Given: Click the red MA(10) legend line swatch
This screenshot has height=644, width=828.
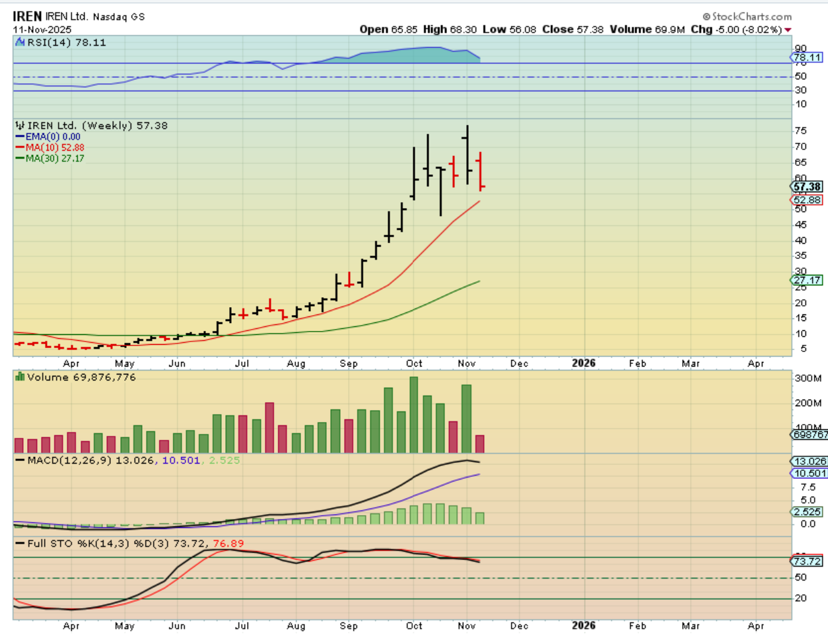Looking at the screenshot, I should coord(20,147).
